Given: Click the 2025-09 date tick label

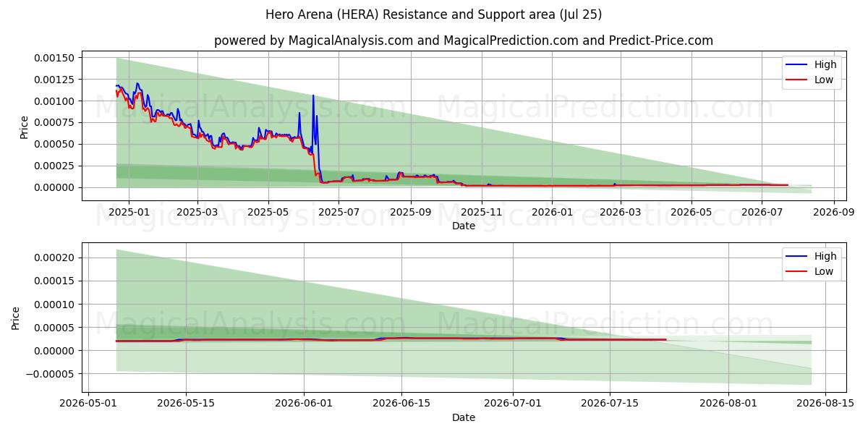Looking at the screenshot, I should 411,213.
